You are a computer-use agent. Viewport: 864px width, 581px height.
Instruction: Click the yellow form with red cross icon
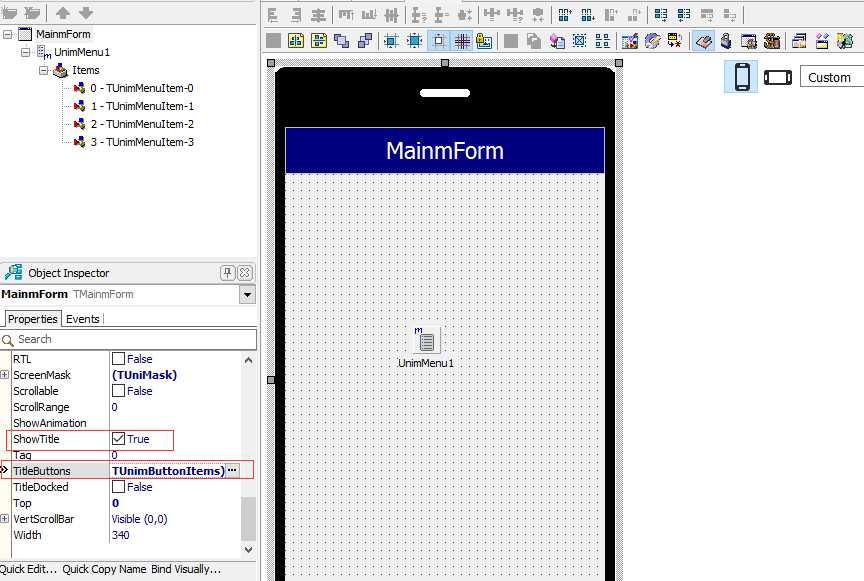pos(675,41)
